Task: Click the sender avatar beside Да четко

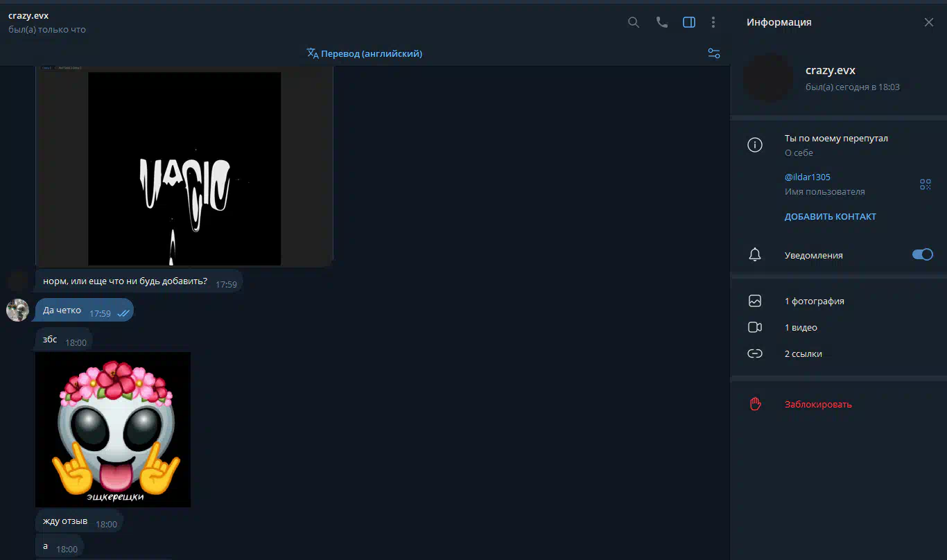Action: tap(17, 310)
